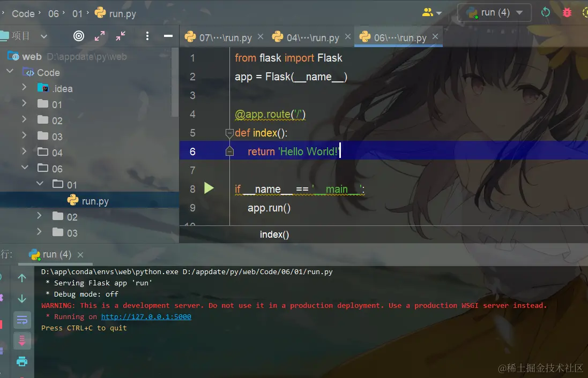Fold the def index() function

(229, 133)
